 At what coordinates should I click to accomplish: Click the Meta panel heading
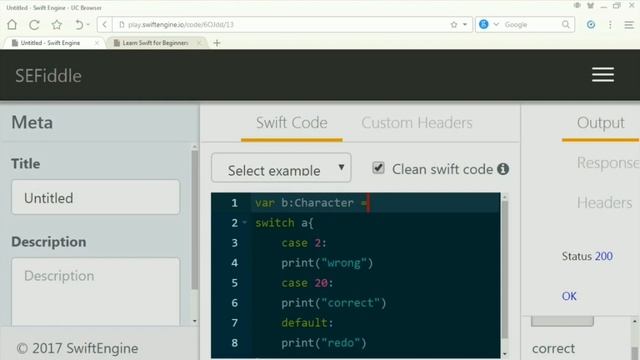coord(32,122)
